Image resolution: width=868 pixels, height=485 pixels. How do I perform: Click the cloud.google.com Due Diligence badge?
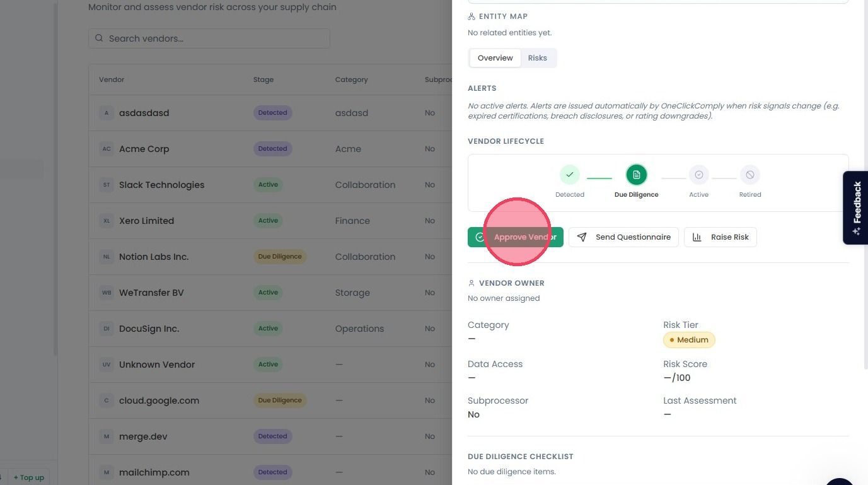click(x=280, y=400)
